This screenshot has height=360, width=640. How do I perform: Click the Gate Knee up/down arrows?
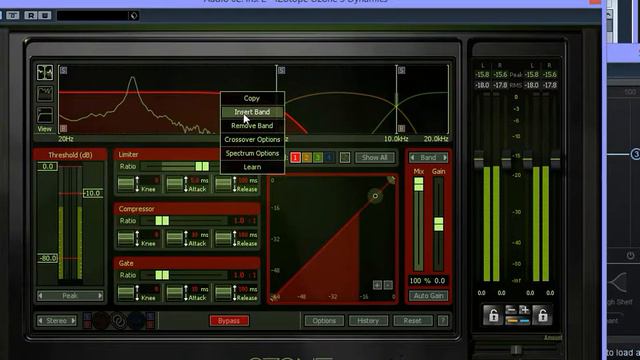click(138, 293)
